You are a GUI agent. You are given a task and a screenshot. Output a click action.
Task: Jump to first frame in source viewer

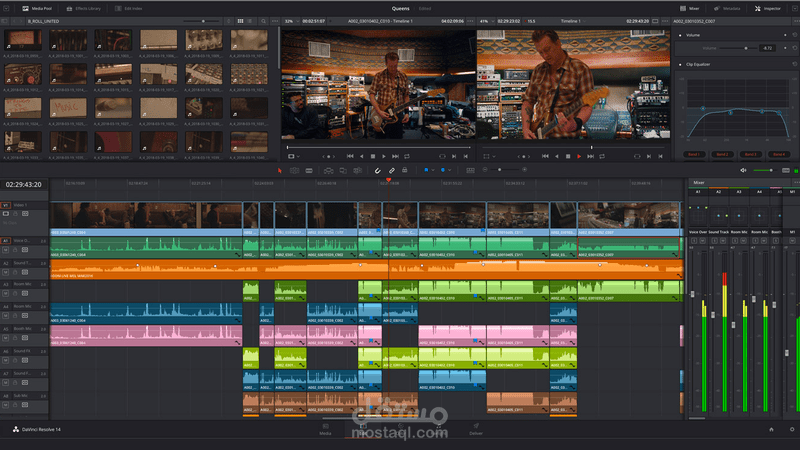click(x=350, y=157)
